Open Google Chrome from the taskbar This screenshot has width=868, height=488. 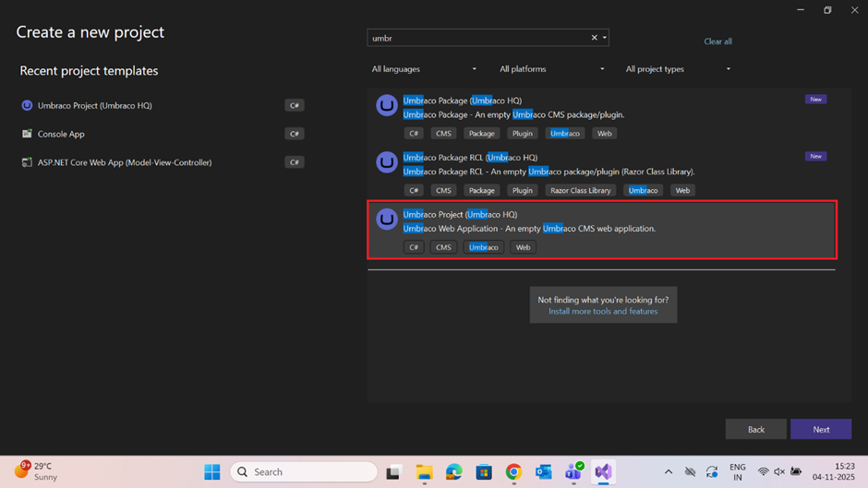[513, 471]
